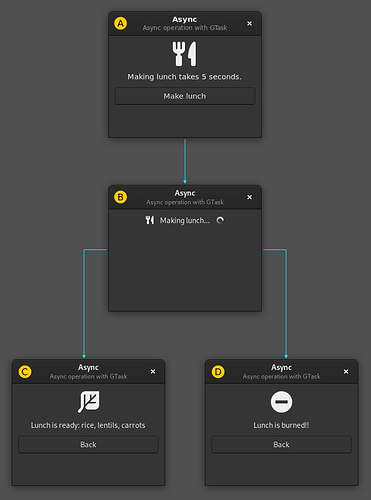Click the text "Lunch is ready: rice, lentils, carrots"
The height and width of the screenshot is (500, 371).
click(x=88, y=425)
